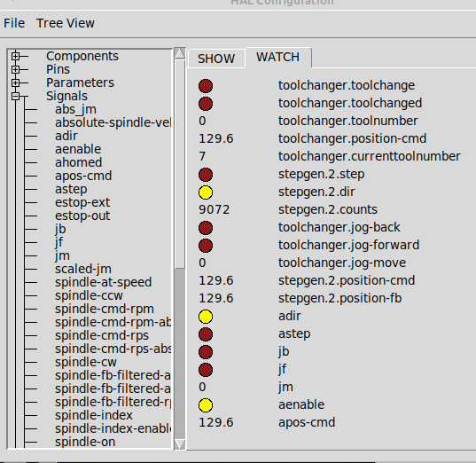
Task: Collapse the Signals tree node
Action: click(x=15, y=97)
